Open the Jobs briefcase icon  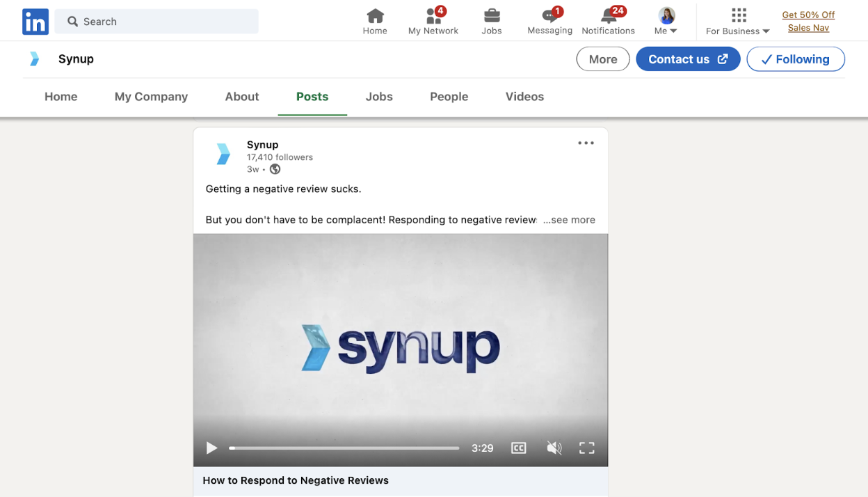tap(492, 22)
